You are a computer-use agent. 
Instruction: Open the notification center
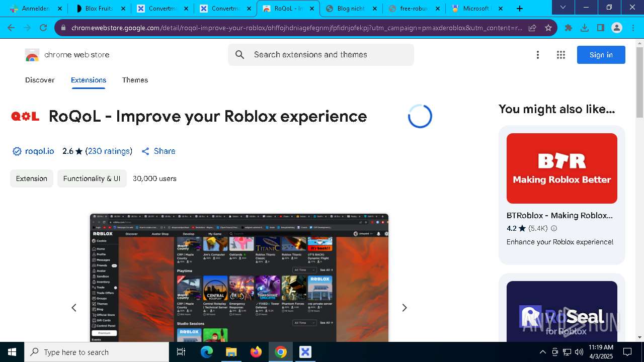coord(627,352)
